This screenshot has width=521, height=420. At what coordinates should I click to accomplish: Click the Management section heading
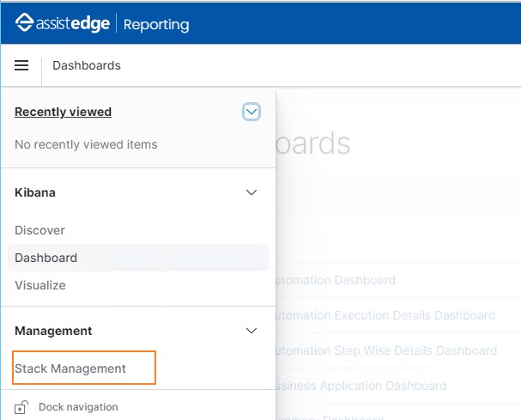pyautogui.click(x=53, y=331)
